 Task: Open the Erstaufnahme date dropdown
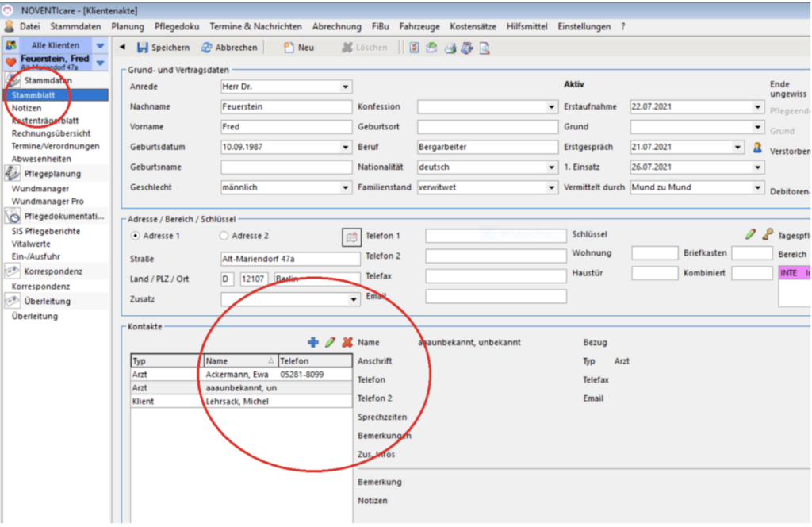pos(757,106)
